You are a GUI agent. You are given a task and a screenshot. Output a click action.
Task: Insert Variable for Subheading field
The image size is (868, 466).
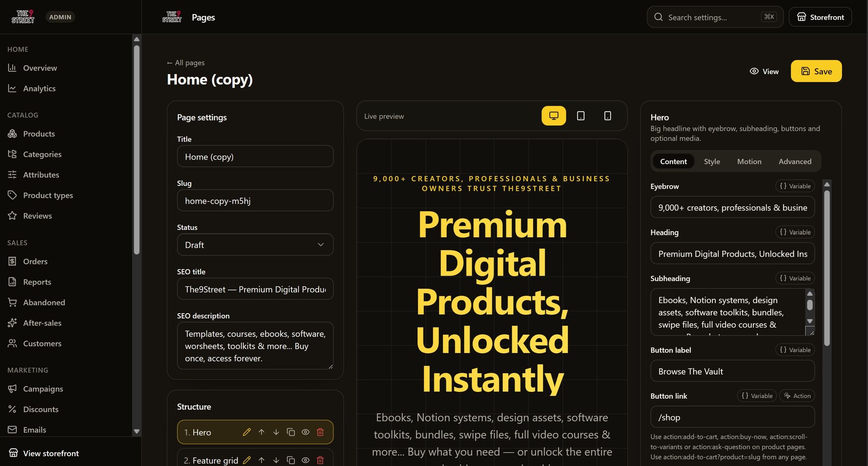tap(795, 278)
